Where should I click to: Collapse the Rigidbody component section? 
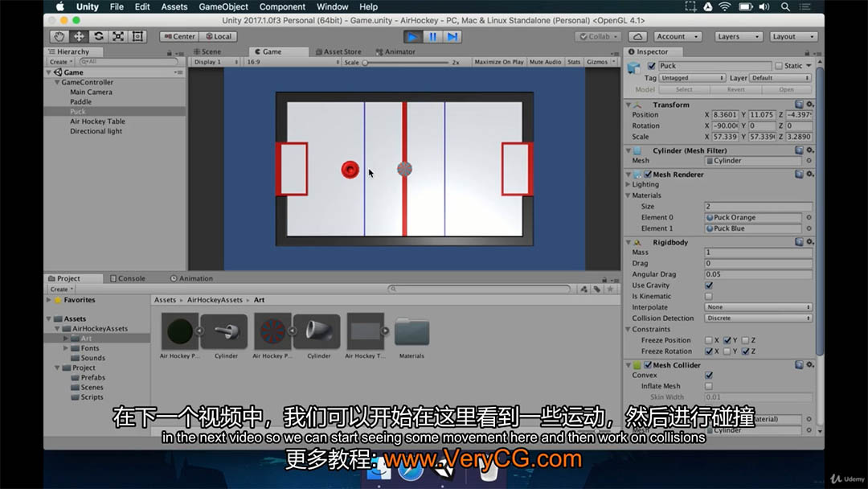coord(628,242)
